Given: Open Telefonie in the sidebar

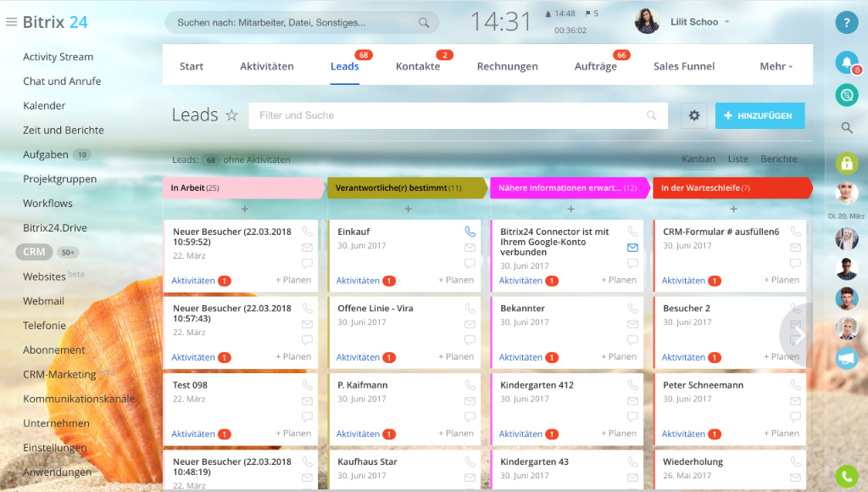Looking at the screenshot, I should [x=44, y=326].
